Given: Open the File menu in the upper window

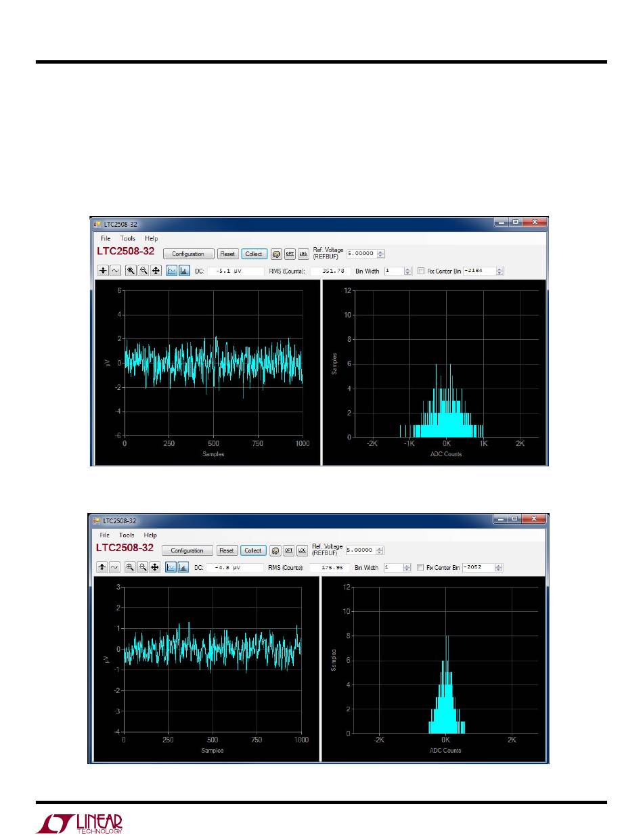Looking at the screenshot, I should coord(106,238).
